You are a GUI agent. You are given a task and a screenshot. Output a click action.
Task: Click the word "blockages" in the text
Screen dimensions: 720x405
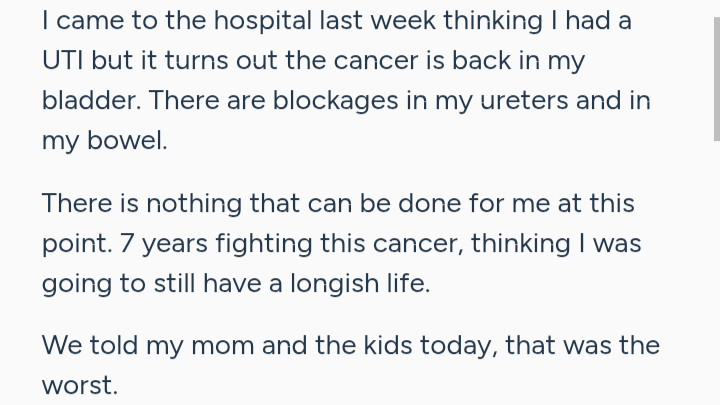[x=318, y=100]
